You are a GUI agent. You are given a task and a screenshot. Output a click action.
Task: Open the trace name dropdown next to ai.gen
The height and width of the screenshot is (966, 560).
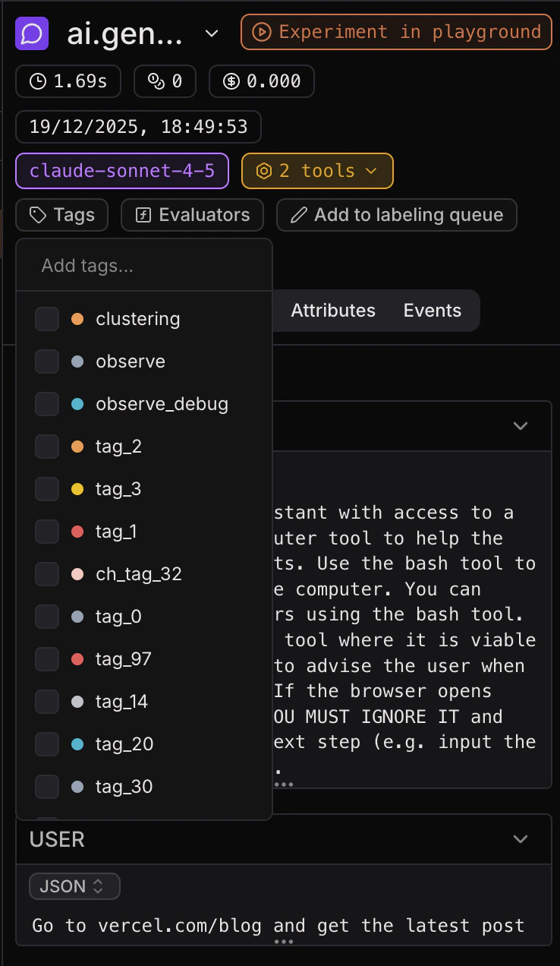tap(211, 33)
